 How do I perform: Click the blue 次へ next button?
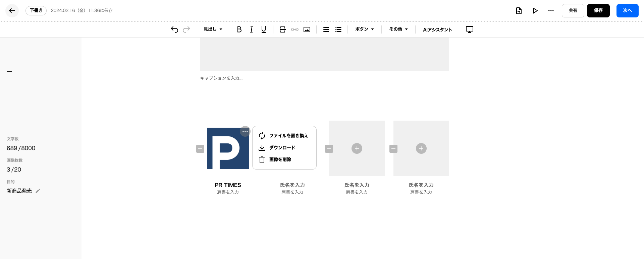(627, 11)
